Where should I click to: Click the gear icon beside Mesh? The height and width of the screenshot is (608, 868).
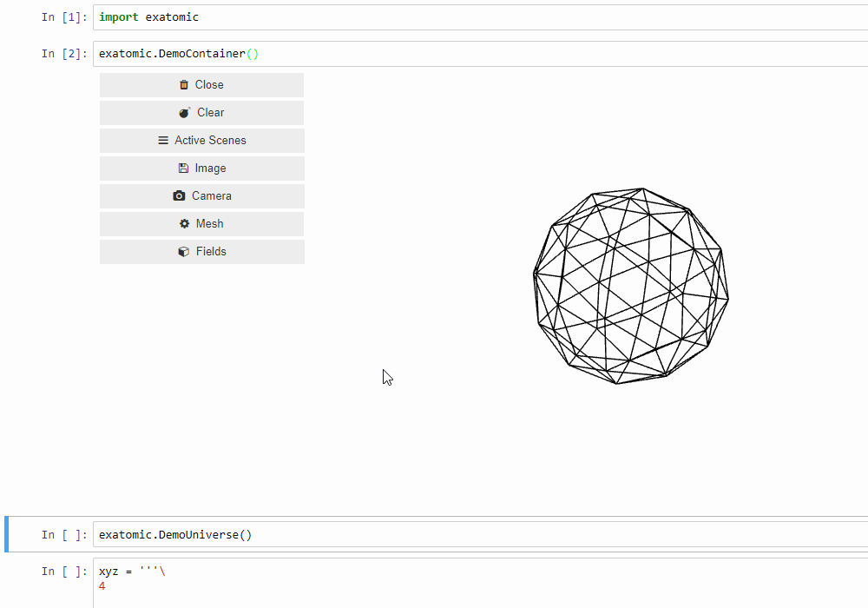[x=184, y=224]
